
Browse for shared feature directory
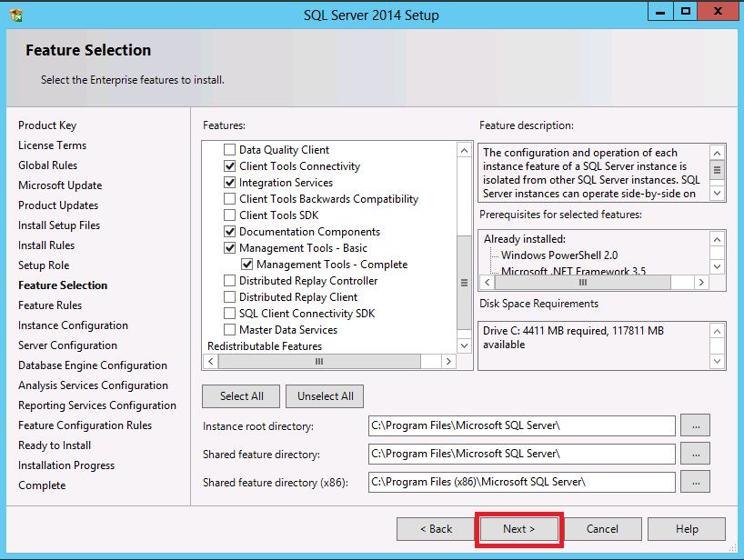(696, 454)
